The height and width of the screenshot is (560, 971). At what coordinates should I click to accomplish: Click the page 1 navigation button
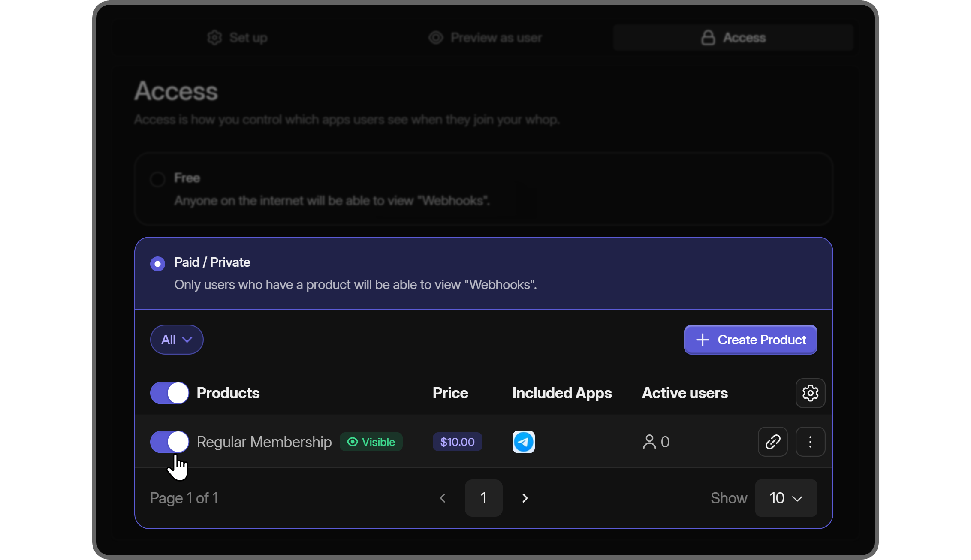click(483, 498)
